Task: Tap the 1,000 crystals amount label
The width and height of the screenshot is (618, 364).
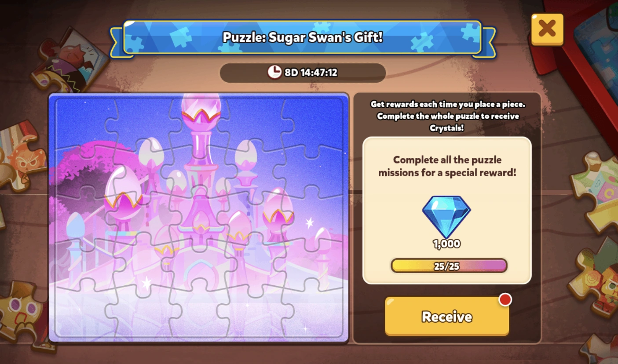Action: 446,244
